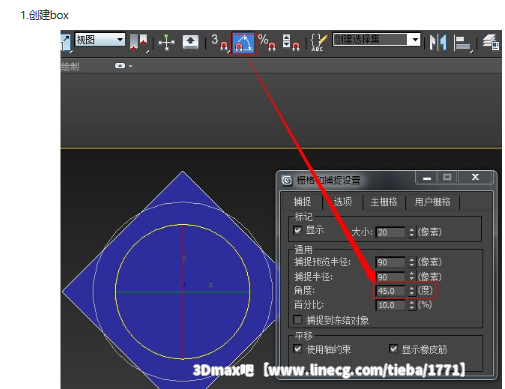Viewport: 505px width, 389px height.
Task: Switch to the 捕捉 tab
Action: (x=302, y=202)
